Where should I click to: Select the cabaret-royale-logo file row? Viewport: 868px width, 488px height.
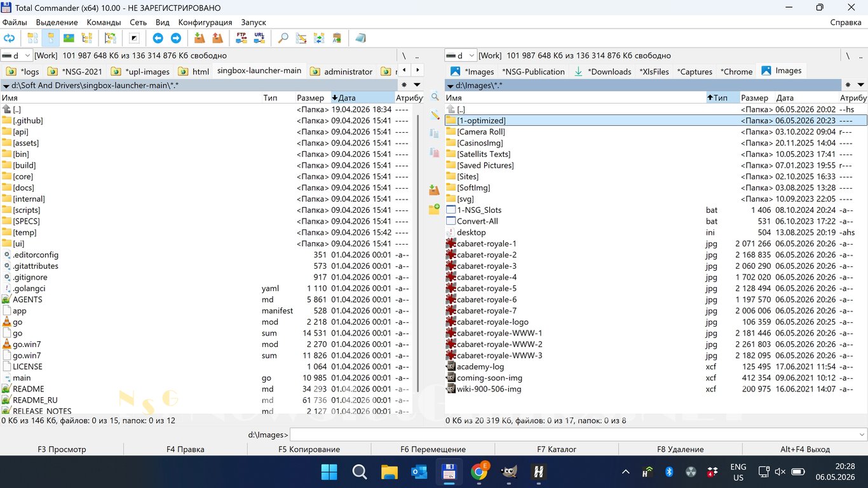[656, 322]
